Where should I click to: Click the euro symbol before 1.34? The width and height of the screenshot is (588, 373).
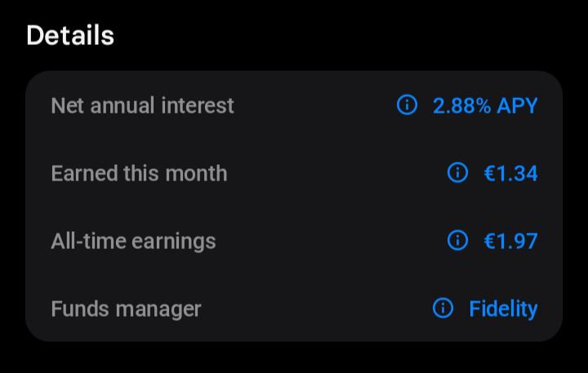[490, 174]
